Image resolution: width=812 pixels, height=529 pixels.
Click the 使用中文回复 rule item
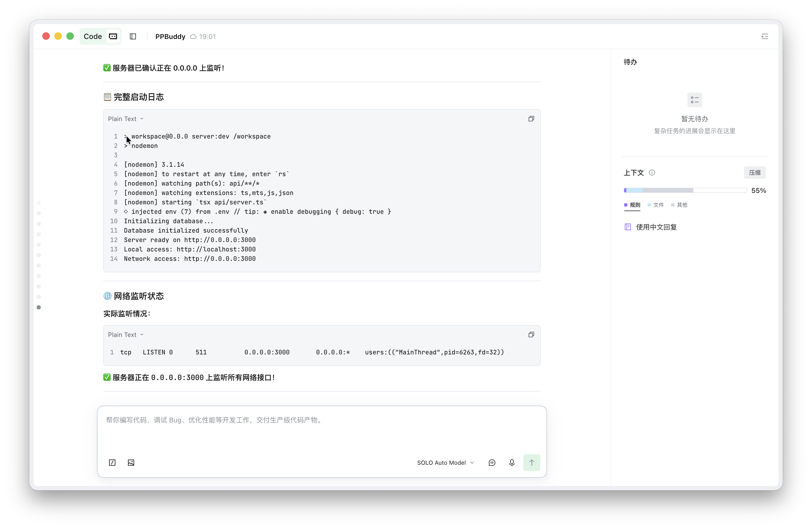click(x=650, y=227)
